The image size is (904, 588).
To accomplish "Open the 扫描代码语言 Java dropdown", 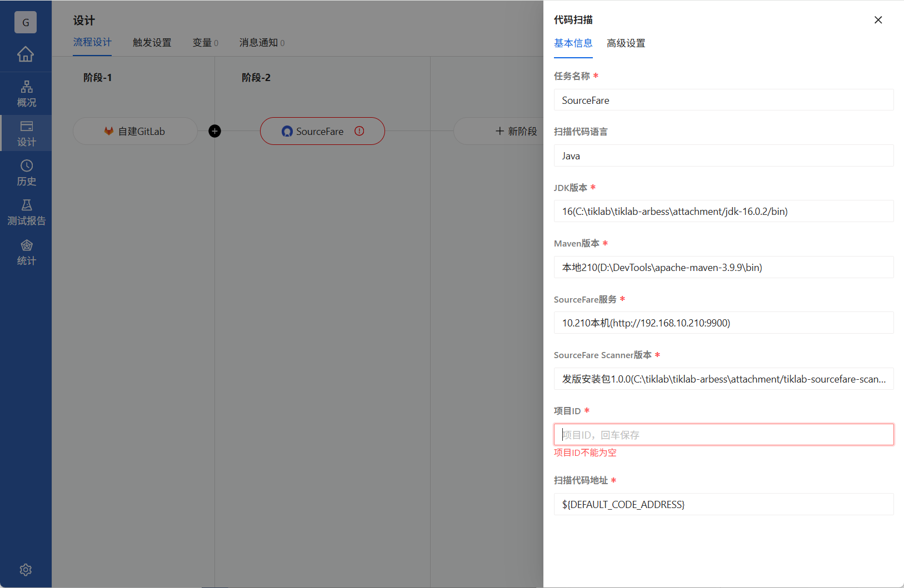I will click(x=723, y=155).
